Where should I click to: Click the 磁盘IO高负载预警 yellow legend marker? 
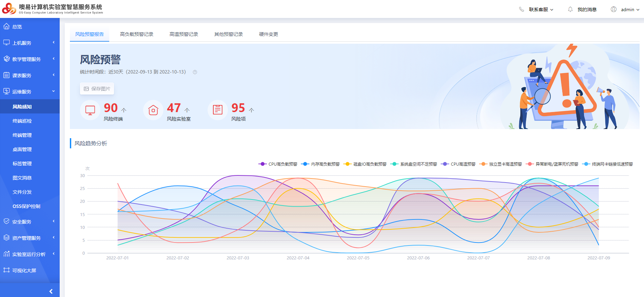pyautogui.click(x=347, y=164)
